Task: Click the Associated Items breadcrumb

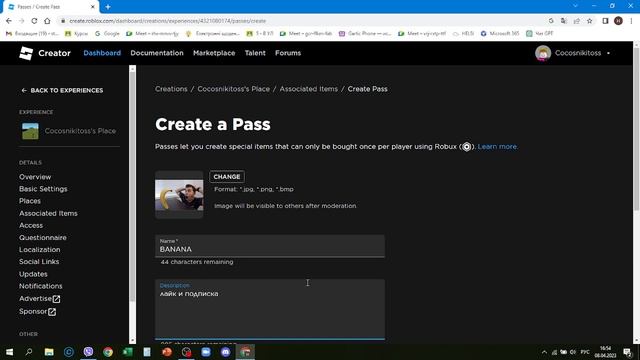Action: 309,89
